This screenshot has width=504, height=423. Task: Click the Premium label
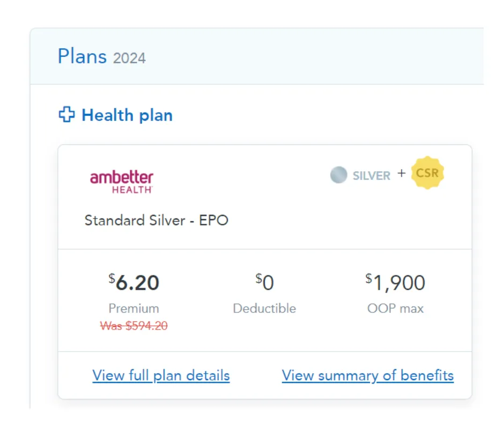[134, 309]
